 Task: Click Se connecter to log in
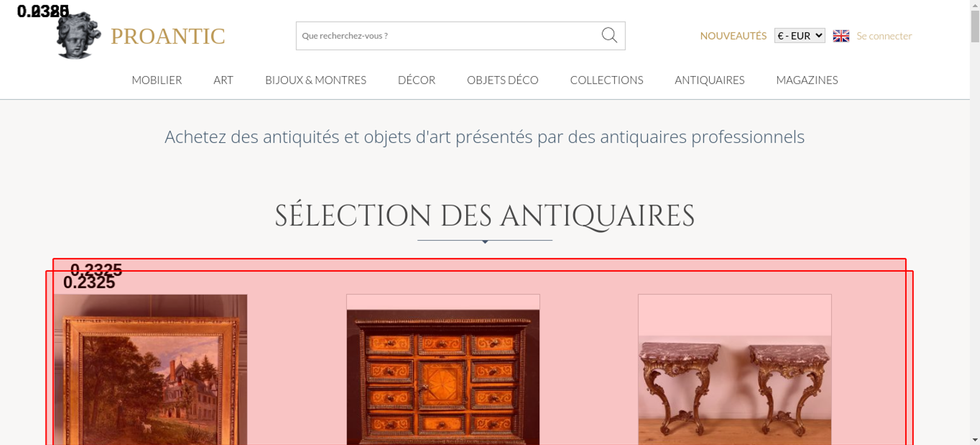tap(884, 36)
